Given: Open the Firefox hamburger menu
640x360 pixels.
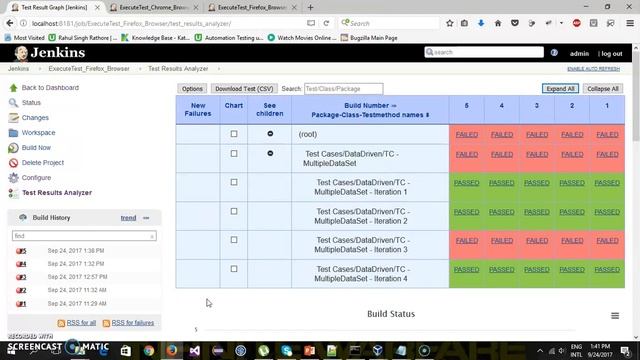Looking at the screenshot, I should click(630, 23).
